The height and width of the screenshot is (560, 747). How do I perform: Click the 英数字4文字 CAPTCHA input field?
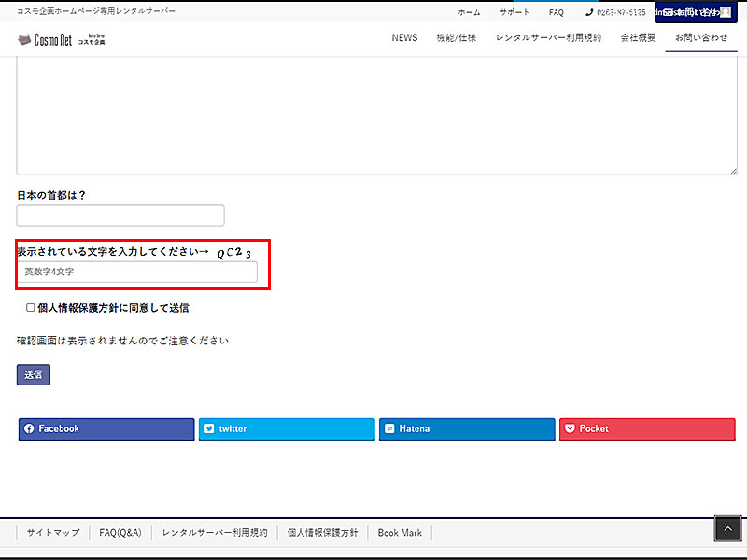137,272
